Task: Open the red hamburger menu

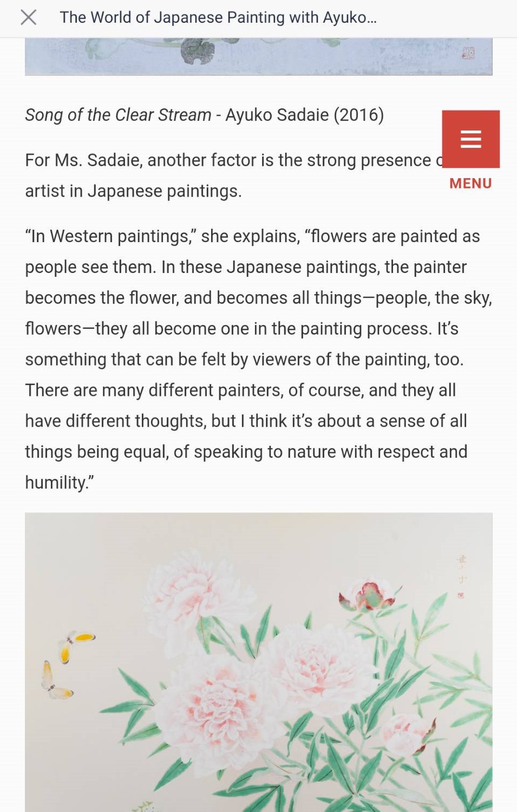Action: click(x=470, y=139)
